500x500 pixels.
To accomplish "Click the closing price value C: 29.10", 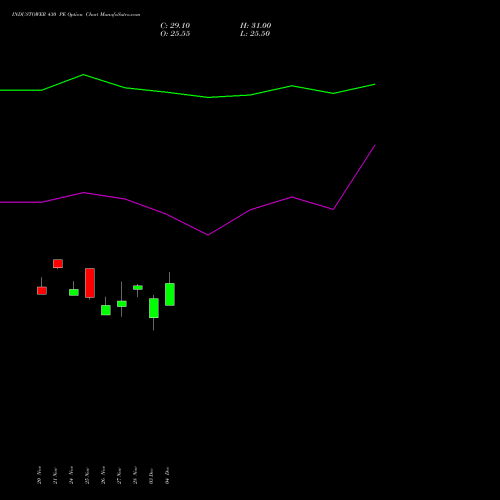I will (175, 26).
